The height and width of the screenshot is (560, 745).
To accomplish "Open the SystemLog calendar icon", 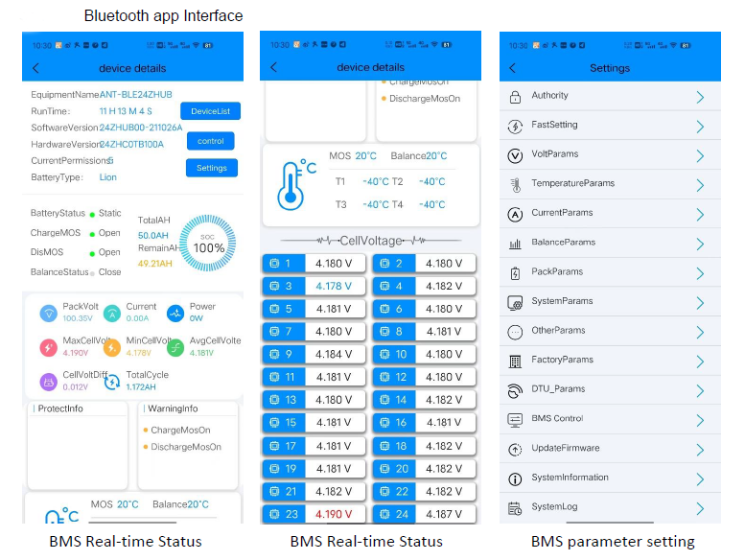I will pyautogui.click(x=515, y=508).
